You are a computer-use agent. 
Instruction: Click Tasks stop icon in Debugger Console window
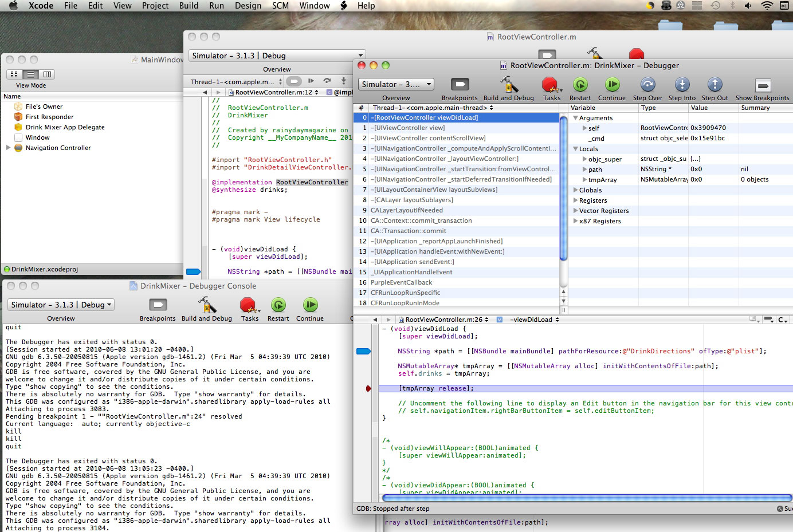[x=249, y=305]
